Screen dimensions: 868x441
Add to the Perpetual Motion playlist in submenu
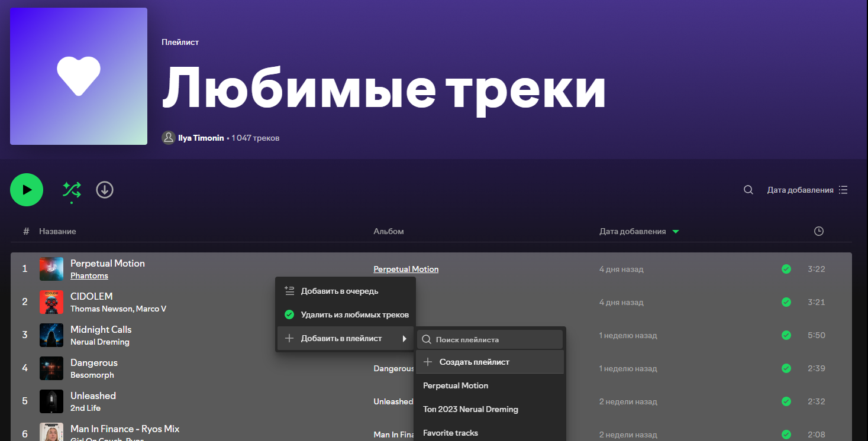coord(490,385)
